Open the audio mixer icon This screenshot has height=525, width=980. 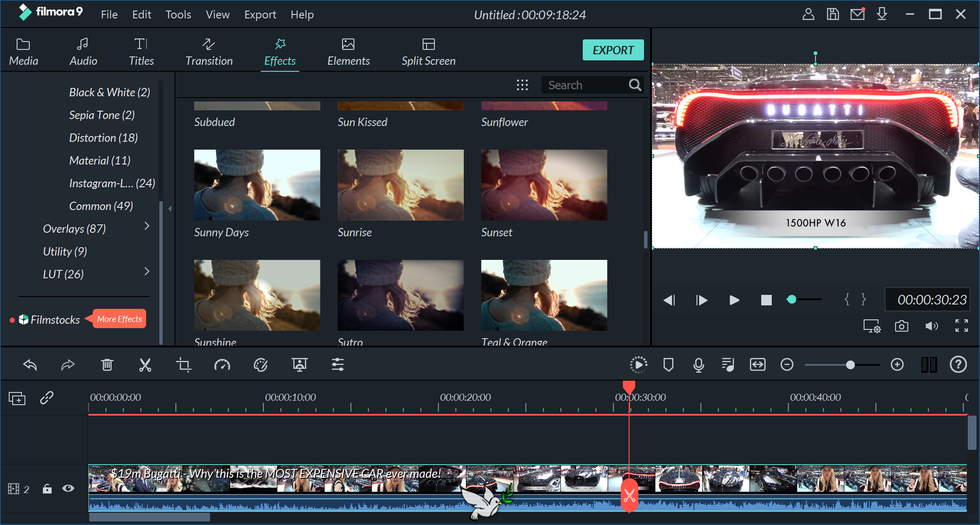point(728,364)
